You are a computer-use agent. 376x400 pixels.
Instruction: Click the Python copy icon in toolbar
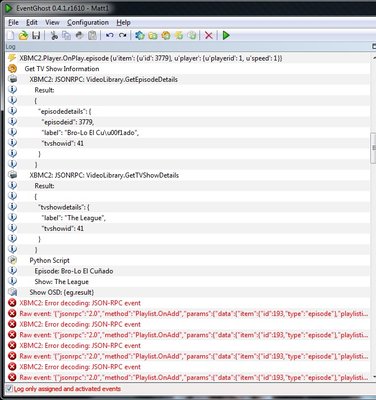click(x=79, y=35)
